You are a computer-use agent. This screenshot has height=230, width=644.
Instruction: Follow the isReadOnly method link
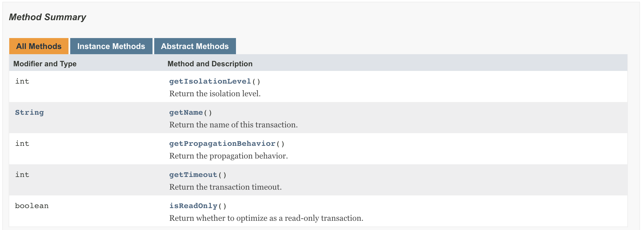(193, 206)
